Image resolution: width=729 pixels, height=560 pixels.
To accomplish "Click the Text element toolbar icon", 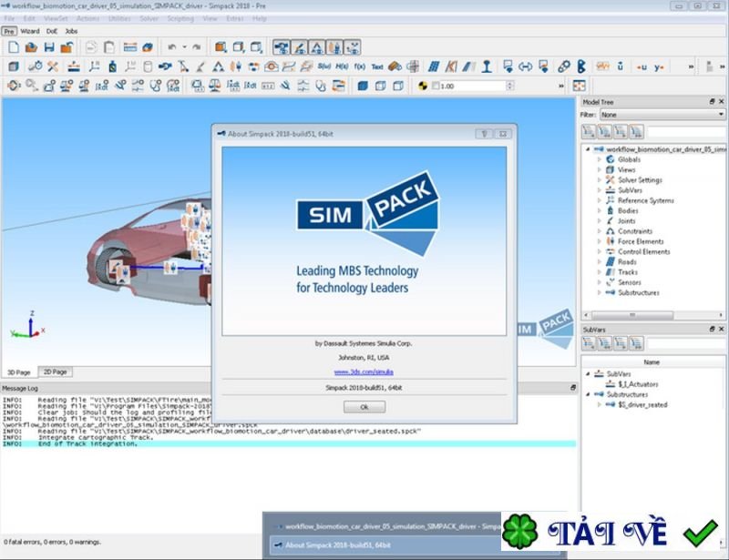I will pyautogui.click(x=377, y=66).
